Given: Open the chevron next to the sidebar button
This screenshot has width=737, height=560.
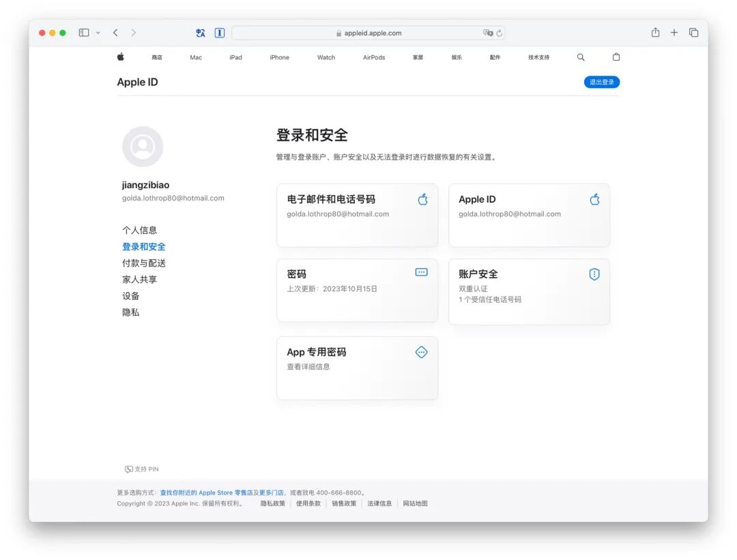Looking at the screenshot, I should point(97,32).
